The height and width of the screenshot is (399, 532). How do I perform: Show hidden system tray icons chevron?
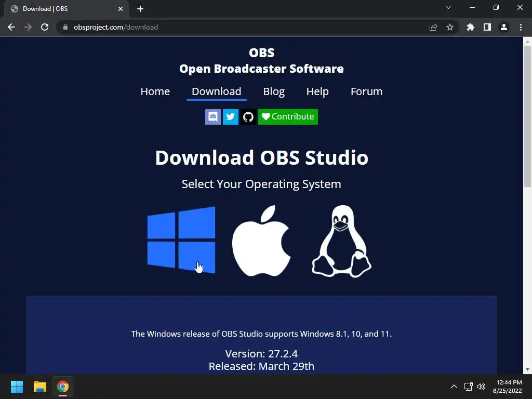(454, 387)
